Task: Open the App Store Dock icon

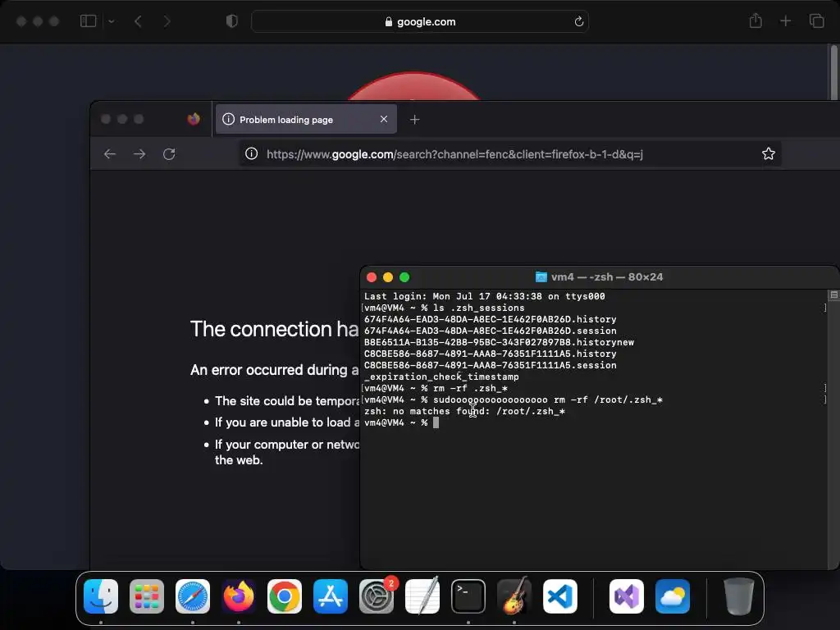Action: pos(331,596)
